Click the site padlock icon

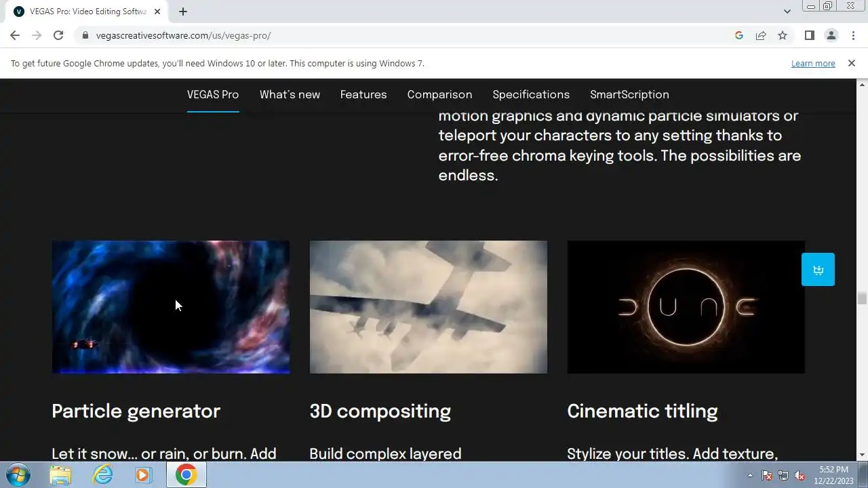[x=85, y=35]
